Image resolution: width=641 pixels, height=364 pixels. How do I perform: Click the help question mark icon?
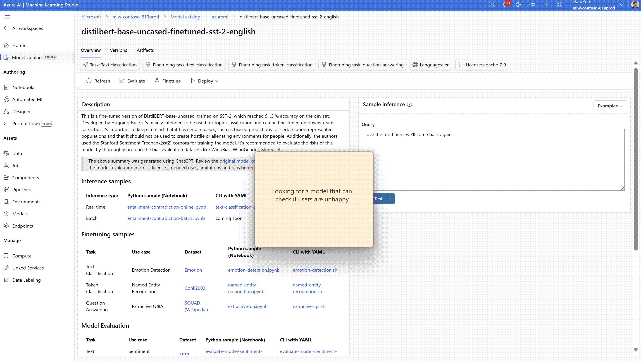coord(546,5)
